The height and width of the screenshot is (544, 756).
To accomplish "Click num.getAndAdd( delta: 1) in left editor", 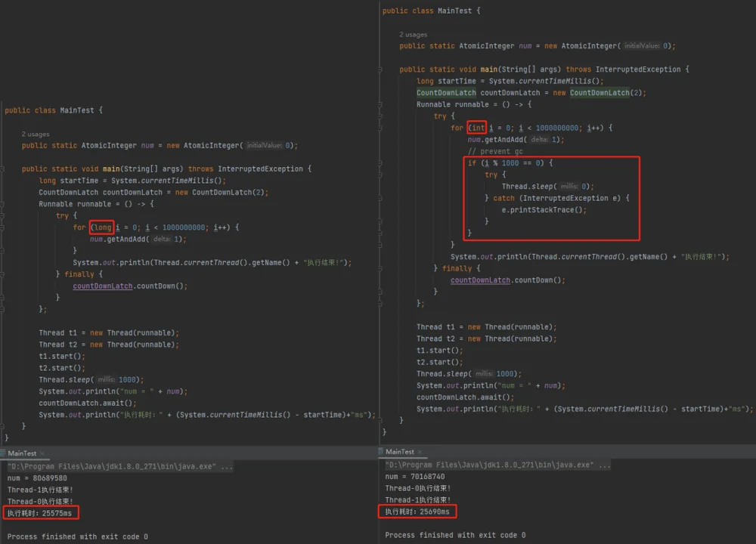I will click(138, 240).
